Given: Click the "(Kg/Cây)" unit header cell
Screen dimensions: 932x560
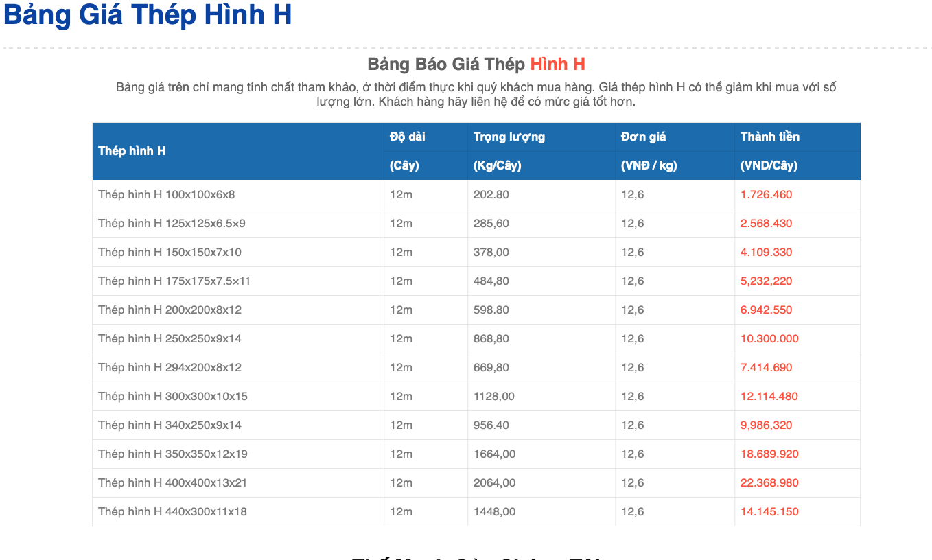Looking at the screenshot, I should point(541,166).
